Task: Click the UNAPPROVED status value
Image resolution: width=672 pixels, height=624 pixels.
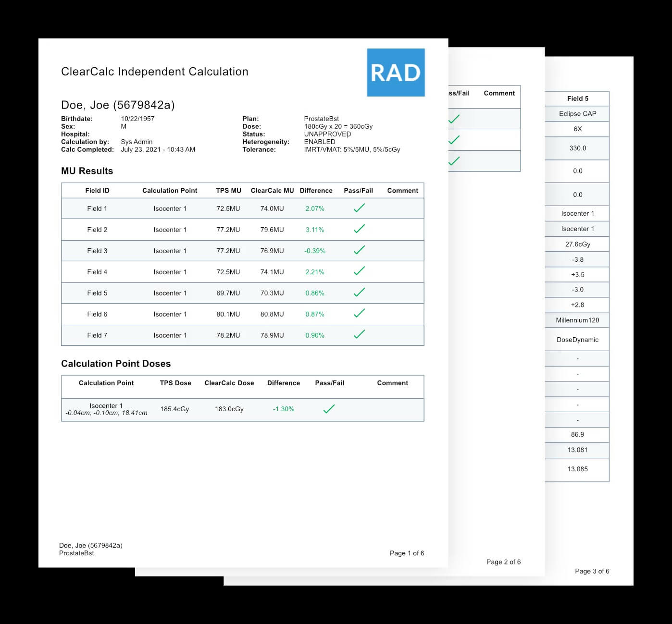Action: [327, 134]
